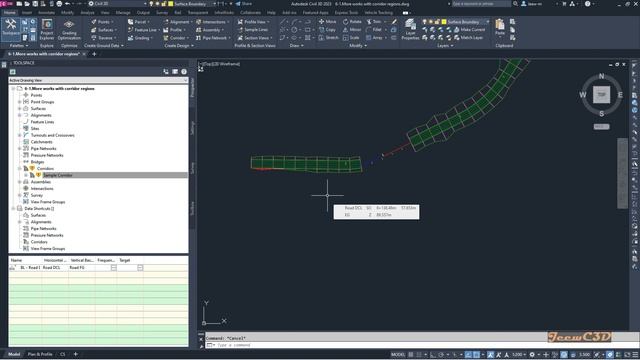Select the Copy tool

click(x=327, y=30)
